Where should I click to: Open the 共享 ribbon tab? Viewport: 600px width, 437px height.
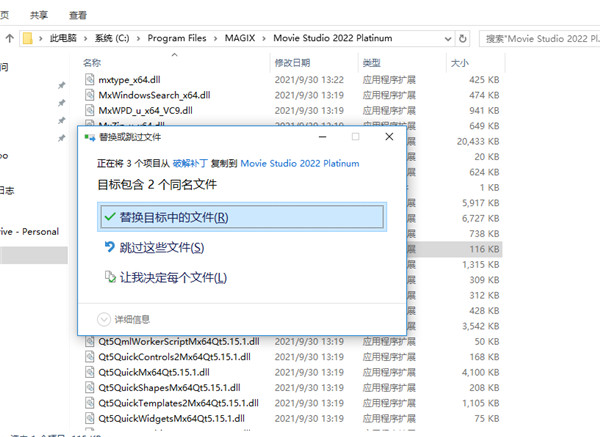39,15
